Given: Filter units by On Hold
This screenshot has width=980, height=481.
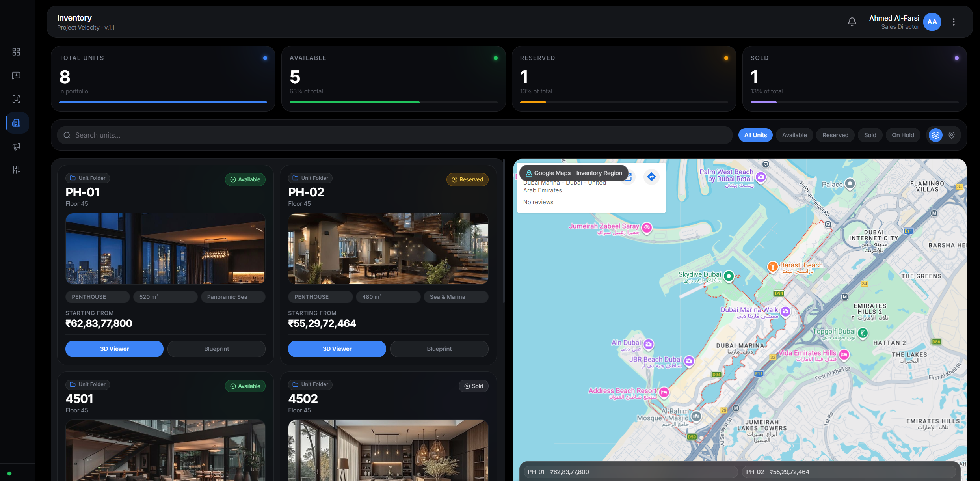Looking at the screenshot, I should coord(903,135).
